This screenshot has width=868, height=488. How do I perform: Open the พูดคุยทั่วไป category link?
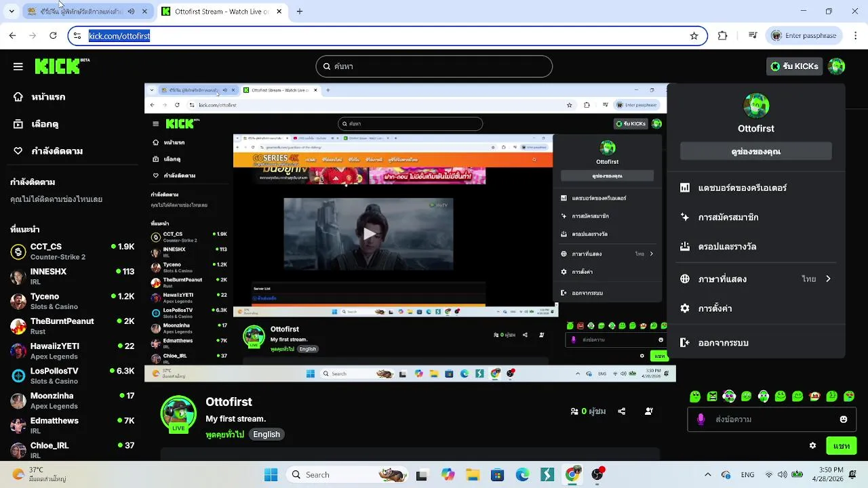[x=224, y=434]
